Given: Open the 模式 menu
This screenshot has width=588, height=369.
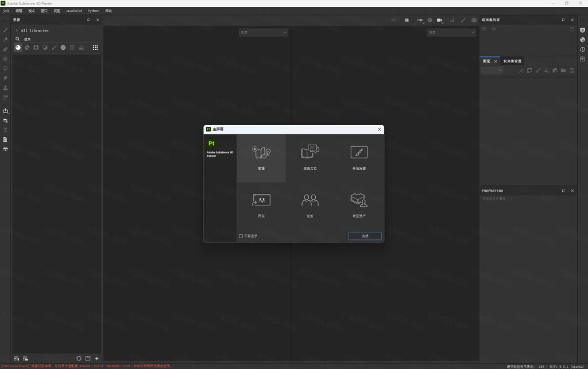Looking at the screenshot, I should pyautogui.click(x=32, y=11).
